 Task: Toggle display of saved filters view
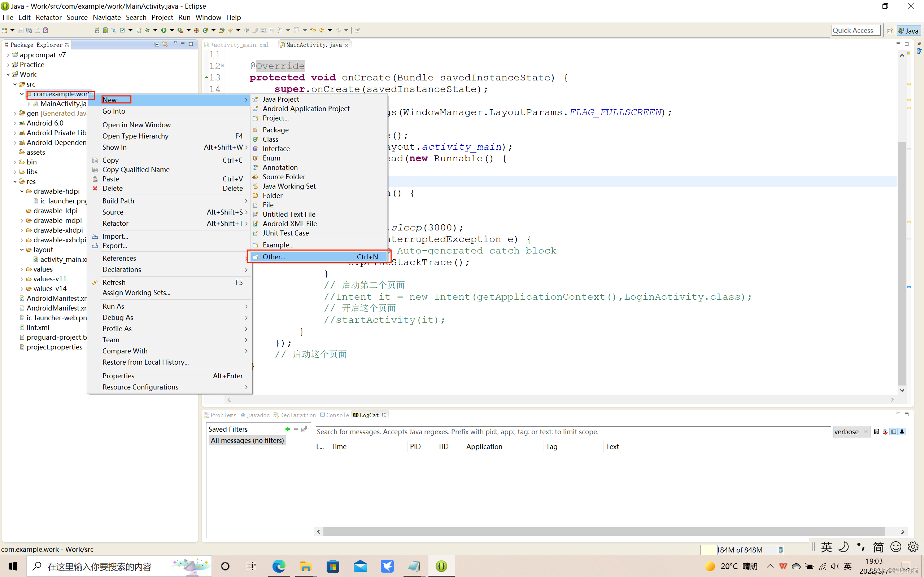[x=893, y=432]
